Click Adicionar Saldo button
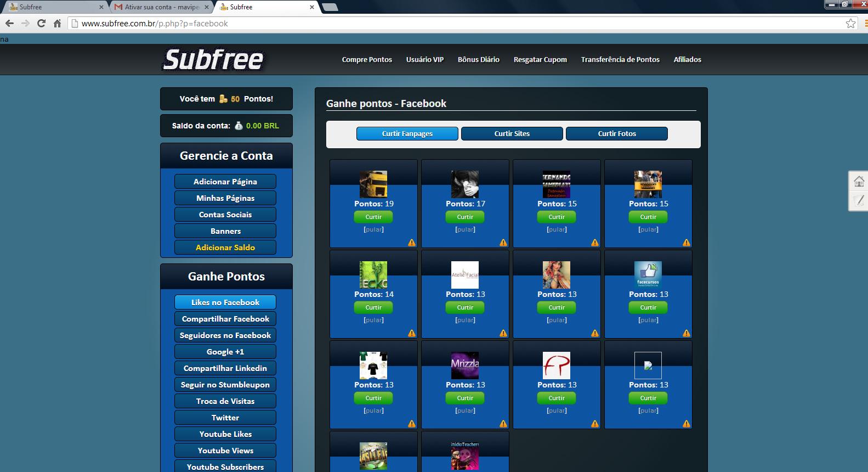 [225, 248]
